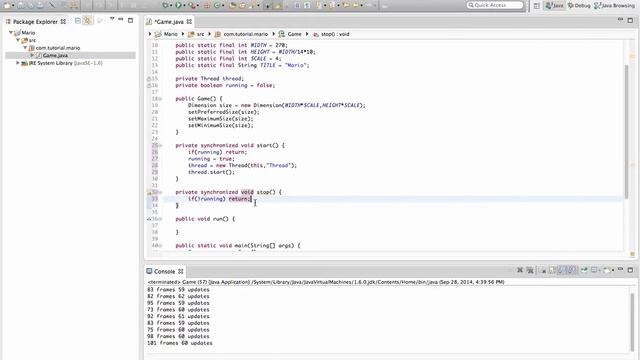Expand the JRE System Library node
Viewport: 640px width, 360px height.
point(18,63)
